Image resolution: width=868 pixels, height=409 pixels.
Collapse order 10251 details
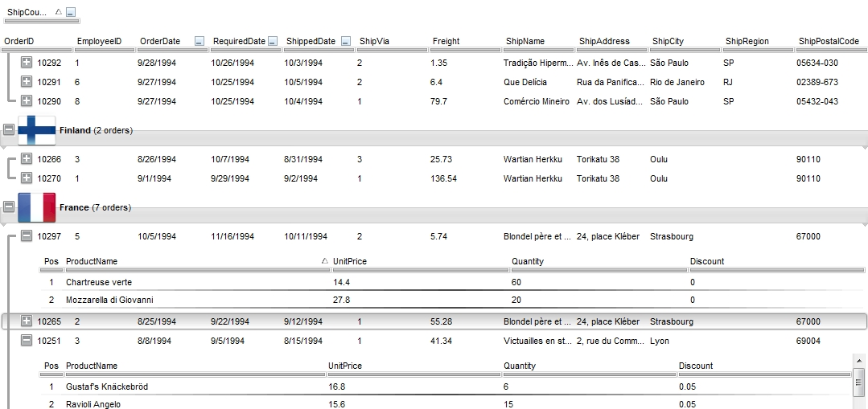point(26,341)
